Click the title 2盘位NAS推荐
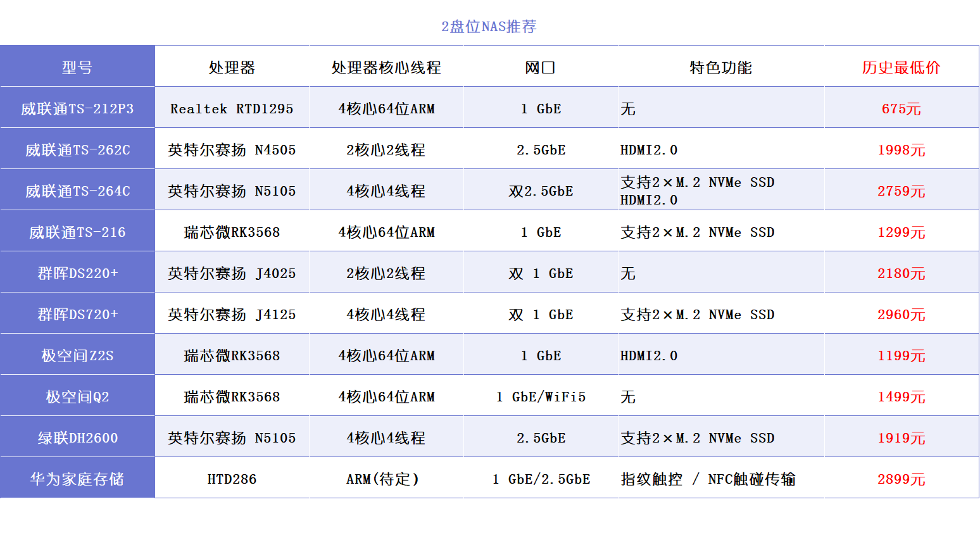 [x=489, y=27]
